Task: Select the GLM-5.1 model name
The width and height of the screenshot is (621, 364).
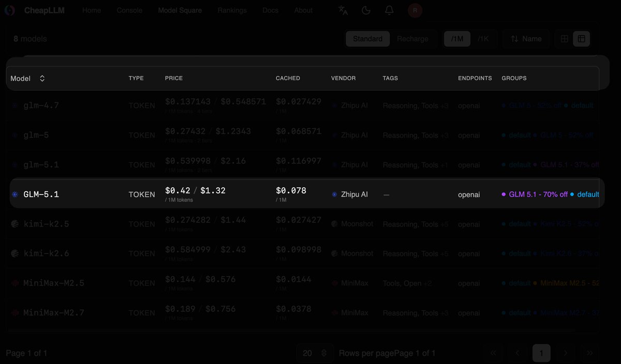Action: tap(41, 194)
